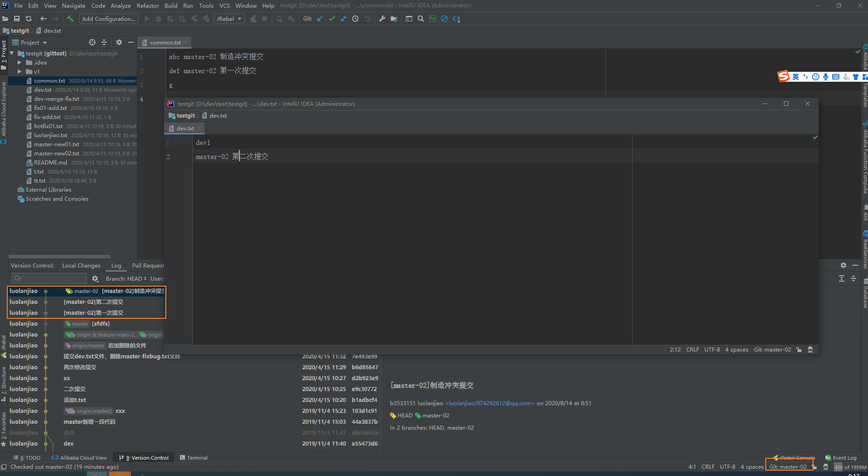Open the VCS menu
868x476 pixels.
pos(224,5)
